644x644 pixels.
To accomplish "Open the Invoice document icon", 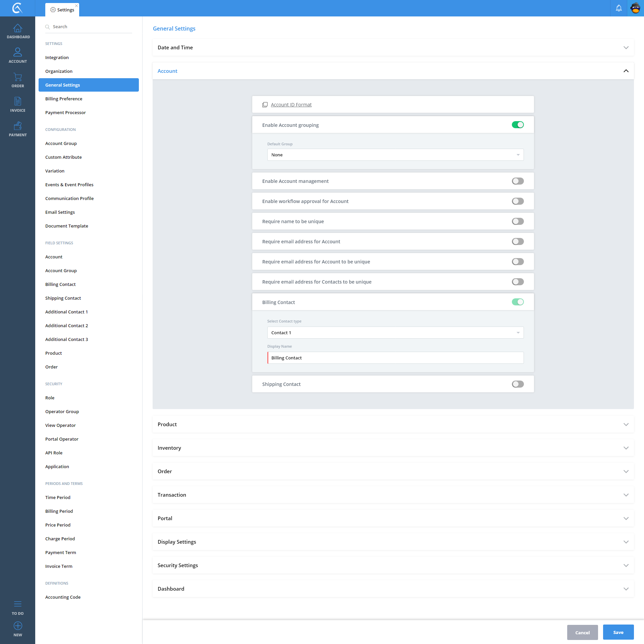I will (17, 102).
